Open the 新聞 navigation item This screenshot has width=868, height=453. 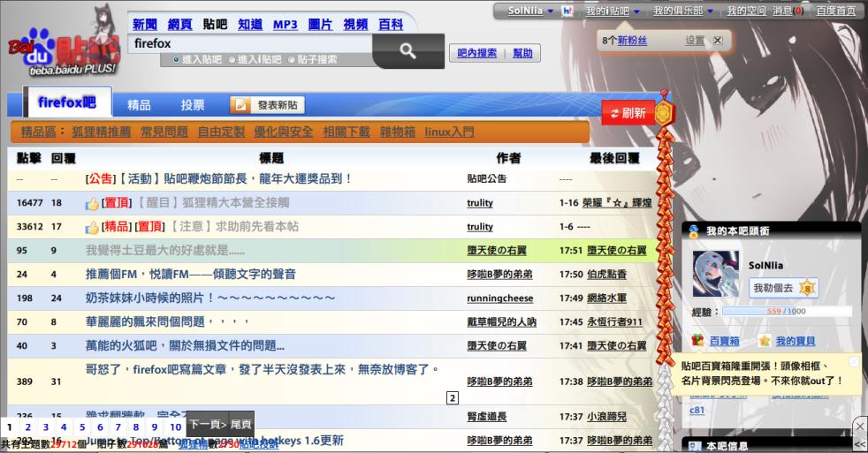pyautogui.click(x=145, y=25)
